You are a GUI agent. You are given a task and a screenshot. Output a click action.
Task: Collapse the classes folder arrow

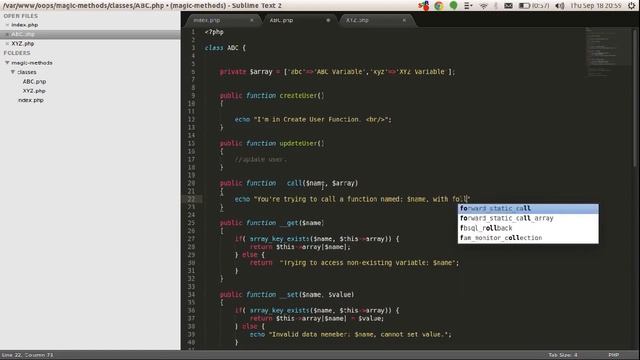pos(13,72)
